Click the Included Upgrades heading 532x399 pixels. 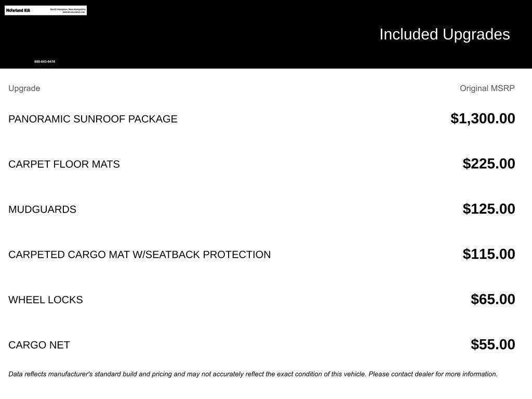[x=444, y=34]
